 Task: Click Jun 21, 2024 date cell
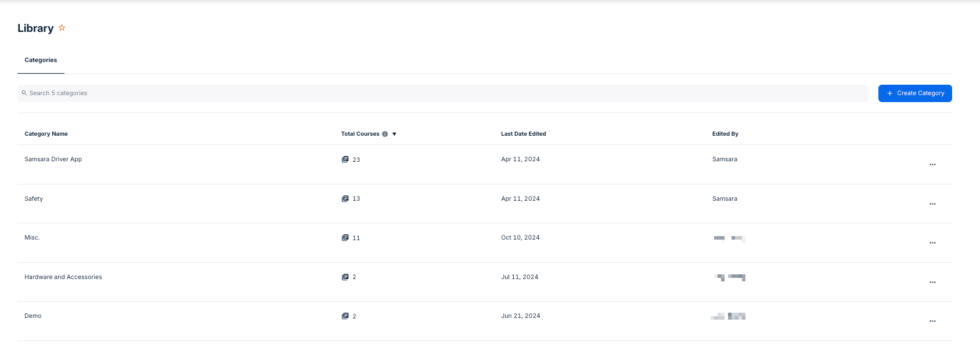[521, 316]
